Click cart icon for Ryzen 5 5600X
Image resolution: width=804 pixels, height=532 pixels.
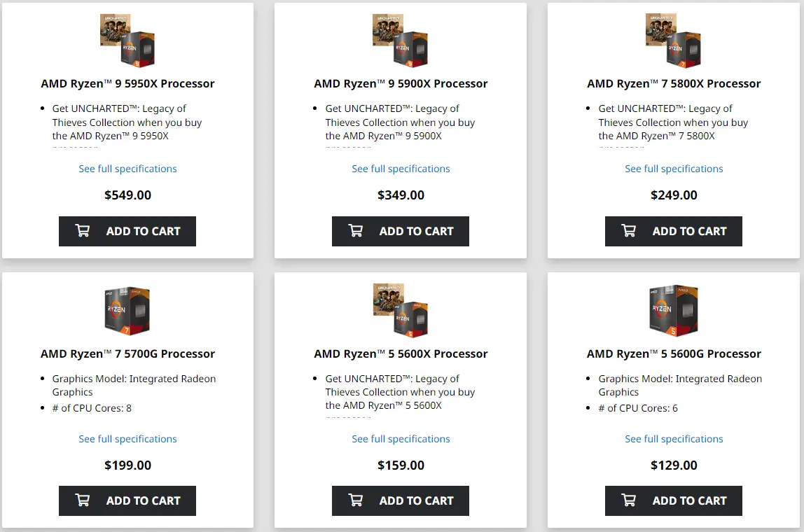[356, 500]
